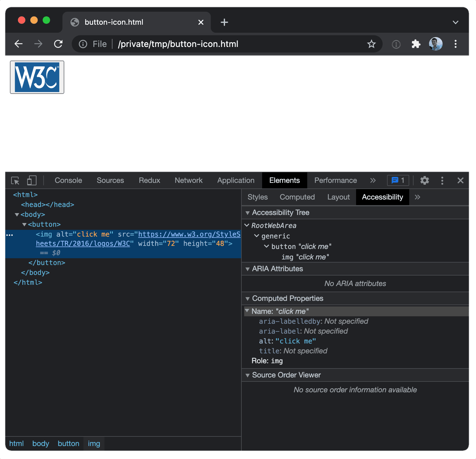476x459 pixels.
Task: Open the Redux tab
Action: tap(150, 180)
